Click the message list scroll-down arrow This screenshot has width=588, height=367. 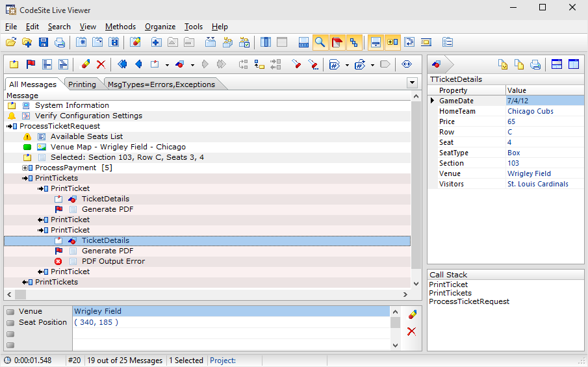pyautogui.click(x=416, y=284)
